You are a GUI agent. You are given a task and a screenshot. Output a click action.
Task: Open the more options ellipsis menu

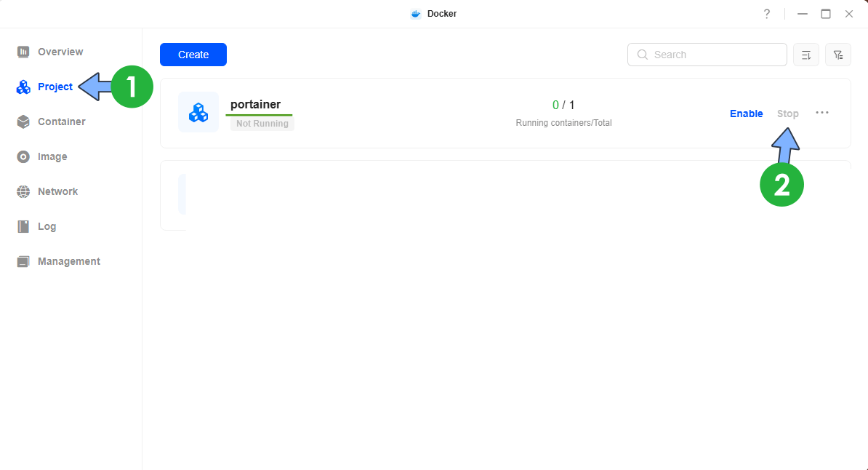click(x=822, y=113)
